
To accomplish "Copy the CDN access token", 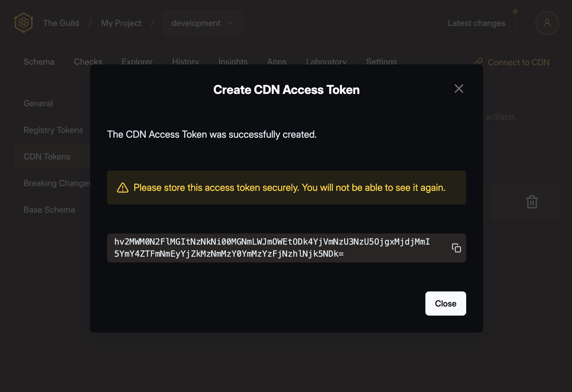I will pos(457,248).
